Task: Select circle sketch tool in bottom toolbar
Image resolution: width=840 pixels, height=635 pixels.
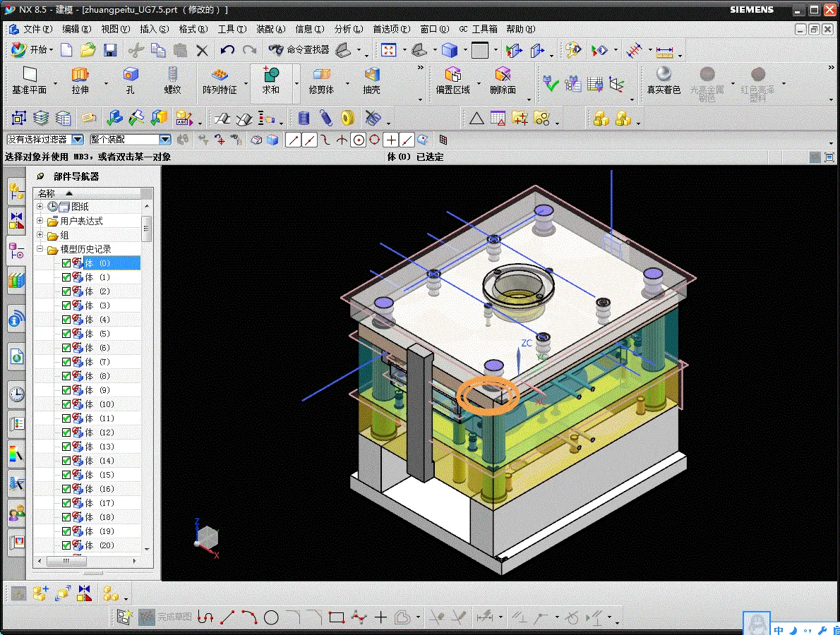Action: coord(272,618)
